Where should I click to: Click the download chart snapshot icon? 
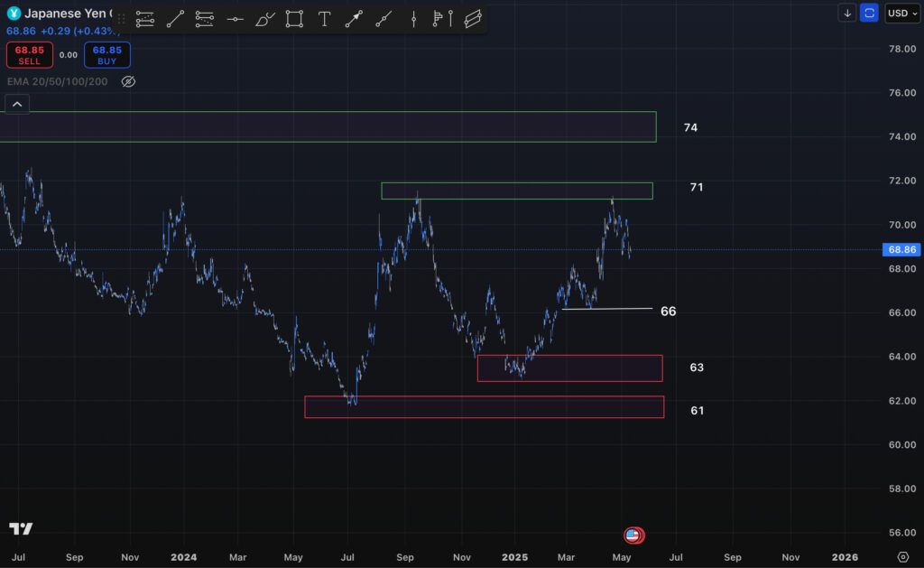click(x=846, y=13)
